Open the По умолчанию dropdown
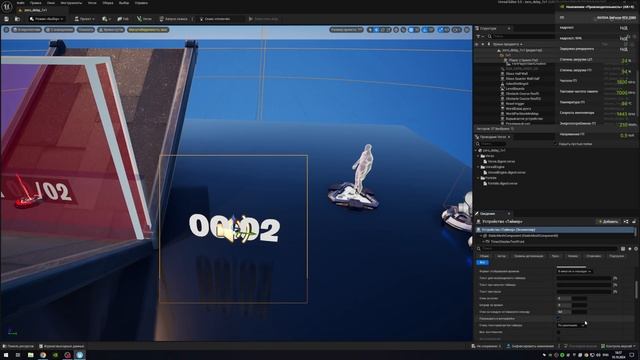Image resolution: width=640 pixels, height=360 pixels. (571, 325)
